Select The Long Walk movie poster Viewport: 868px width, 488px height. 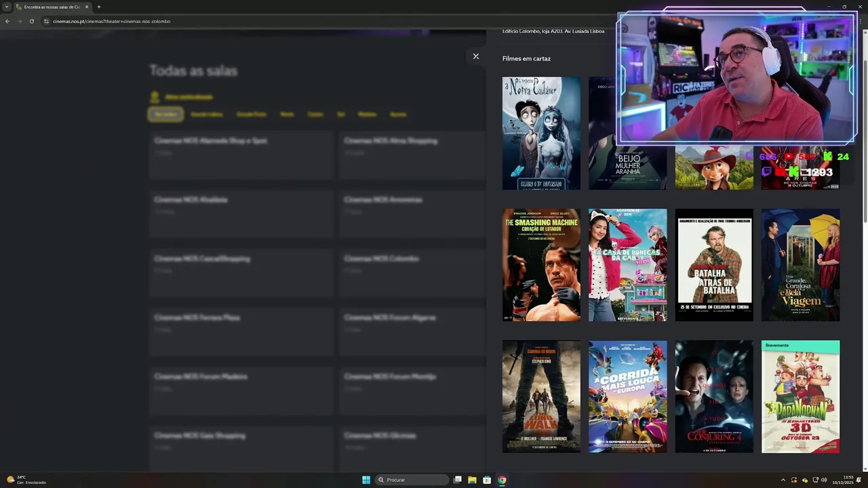(x=541, y=396)
